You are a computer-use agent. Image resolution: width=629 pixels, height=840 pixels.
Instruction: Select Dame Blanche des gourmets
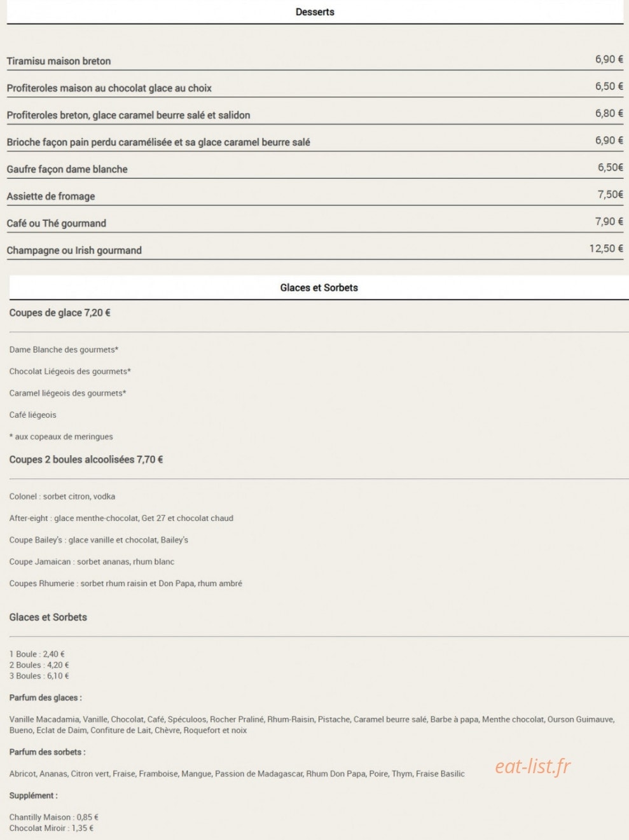point(64,350)
